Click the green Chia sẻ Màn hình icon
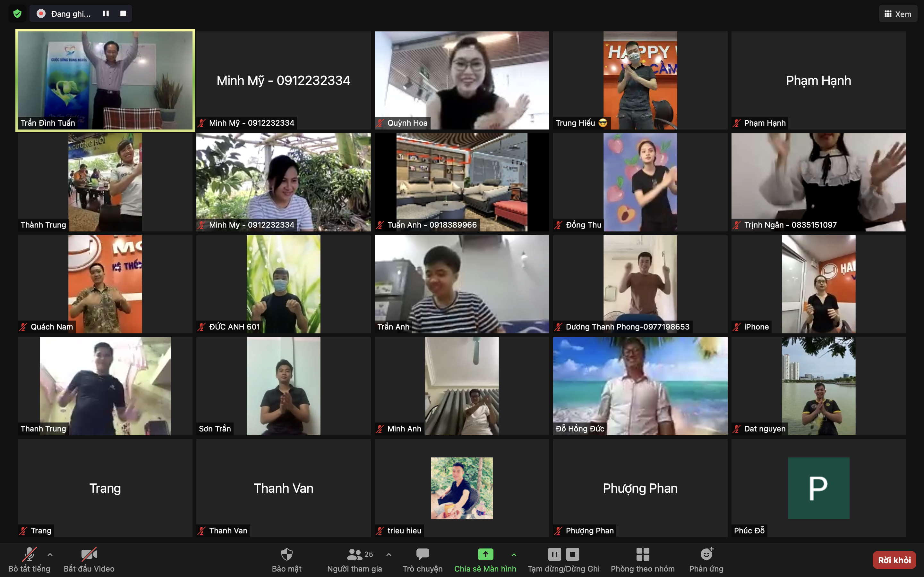924x577 pixels. coord(485,554)
